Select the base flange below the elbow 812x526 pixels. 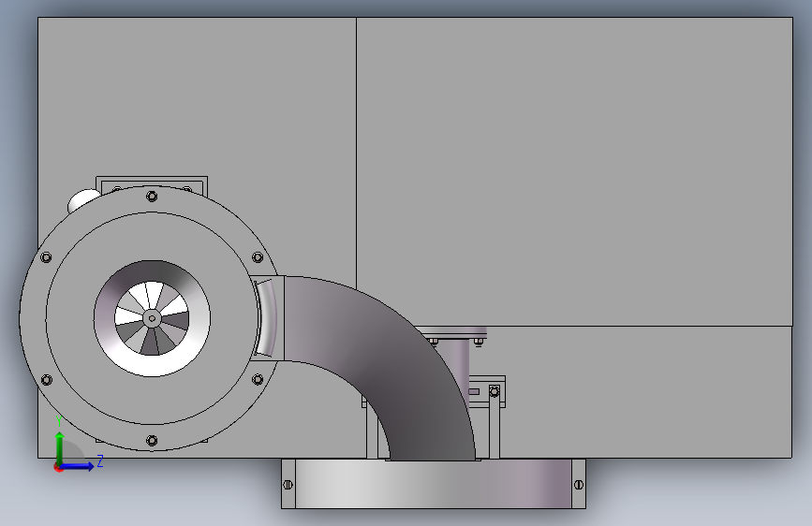click(434, 484)
